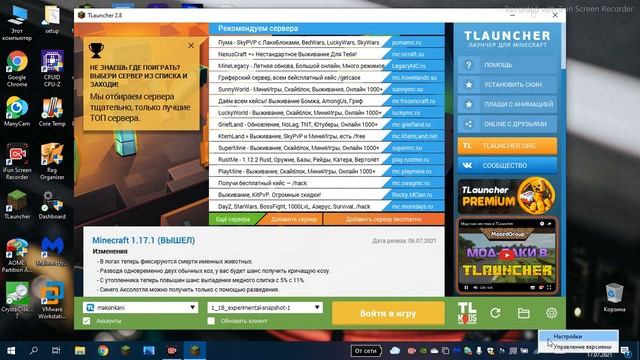The height and width of the screenshot is (360, 640).
Task: Open notification center icon on taskbar
Action: pos(626,350)
